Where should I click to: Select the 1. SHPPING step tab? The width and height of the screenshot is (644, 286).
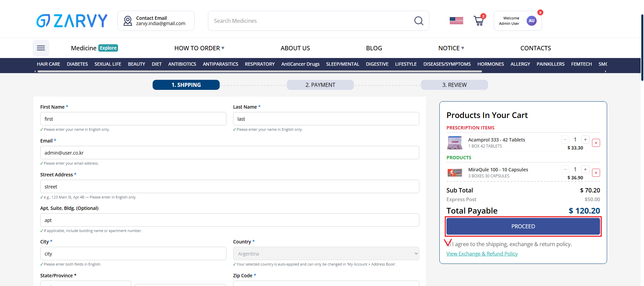[x=186, y=85]
